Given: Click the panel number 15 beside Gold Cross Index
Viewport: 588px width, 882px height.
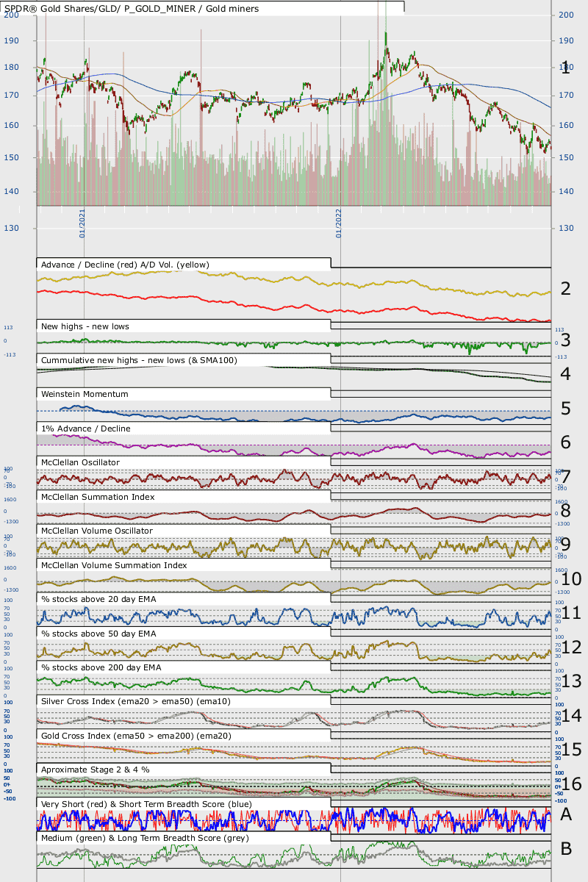Looking at the screenshot, I should coord(571,750).
